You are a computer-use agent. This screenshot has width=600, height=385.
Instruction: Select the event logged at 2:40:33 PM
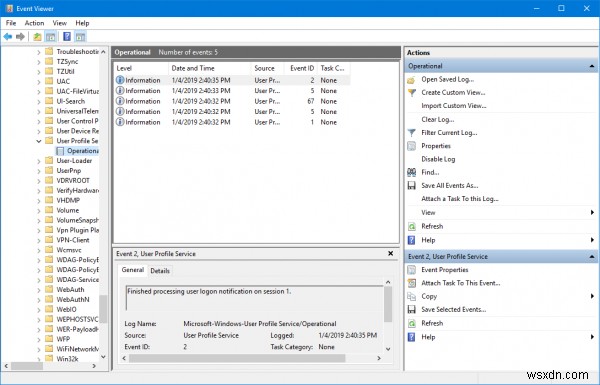(233, 91)
